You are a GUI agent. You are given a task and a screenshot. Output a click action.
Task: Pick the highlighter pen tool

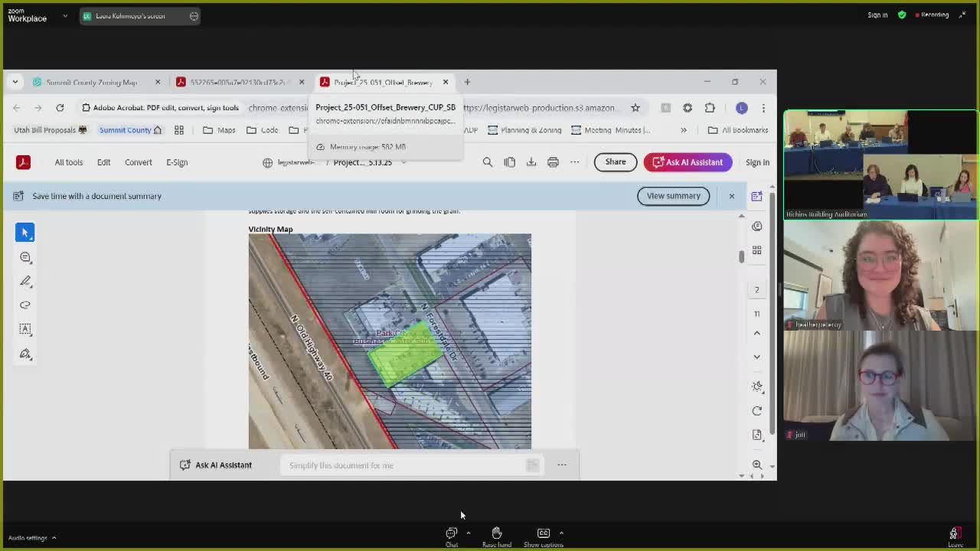(x=24, y=281)
